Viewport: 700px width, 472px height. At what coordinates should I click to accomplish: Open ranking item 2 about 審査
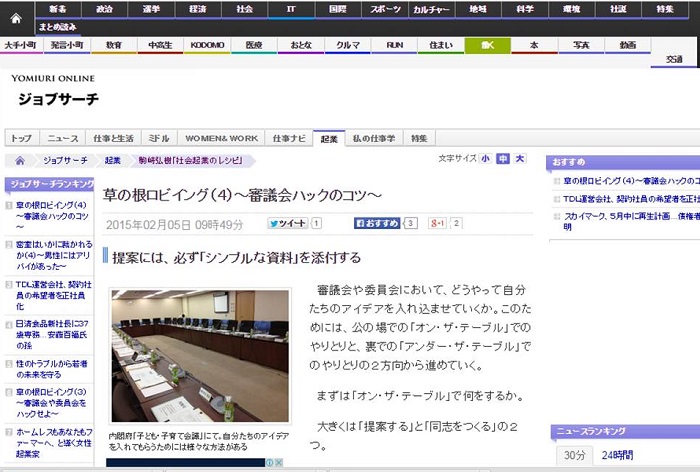click(54, 255)
